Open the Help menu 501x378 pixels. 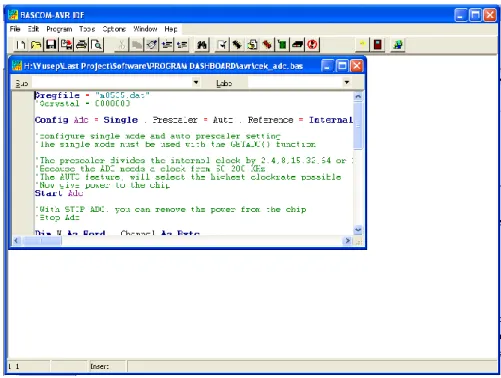point(171,29)
